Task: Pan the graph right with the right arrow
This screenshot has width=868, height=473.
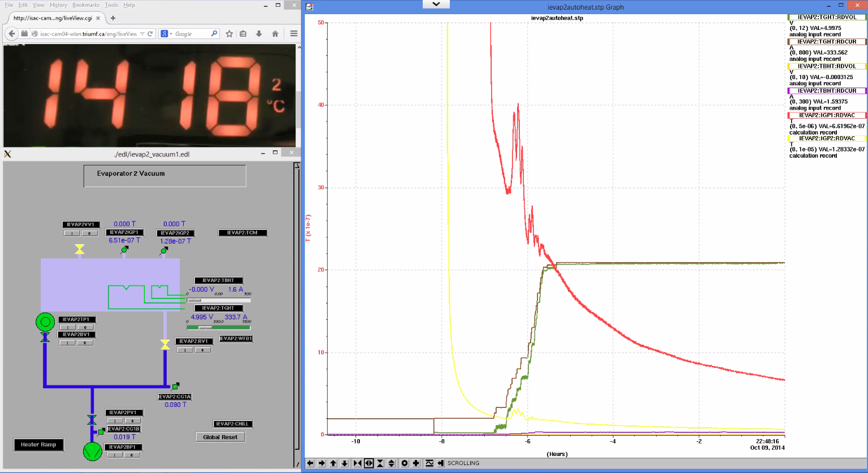Action: (322, 463)
